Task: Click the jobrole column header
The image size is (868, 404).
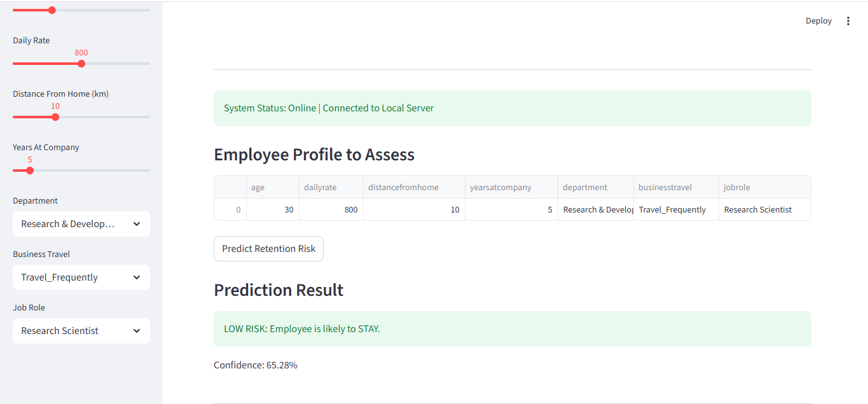Action: click(x=765, y=187)
